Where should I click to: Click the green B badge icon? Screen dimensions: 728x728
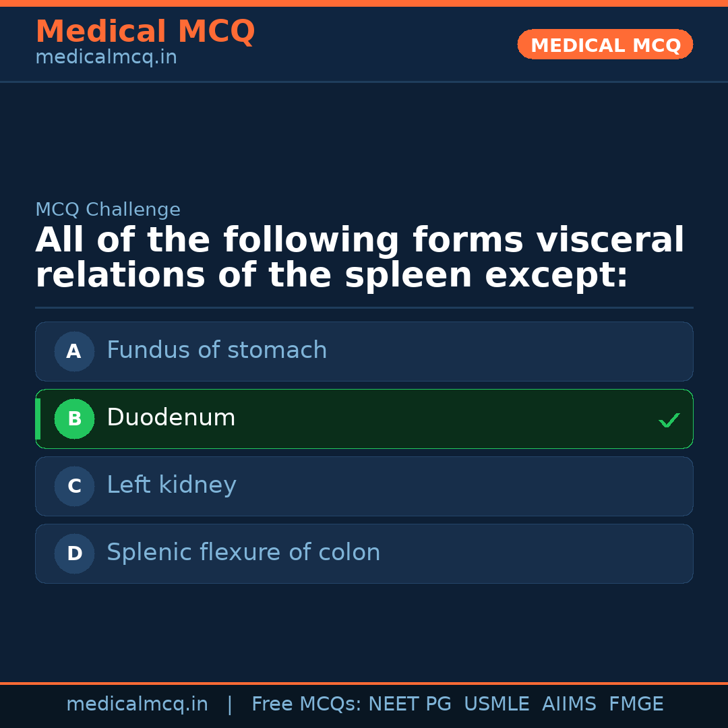pyautogui.click(x=74, y=419)
